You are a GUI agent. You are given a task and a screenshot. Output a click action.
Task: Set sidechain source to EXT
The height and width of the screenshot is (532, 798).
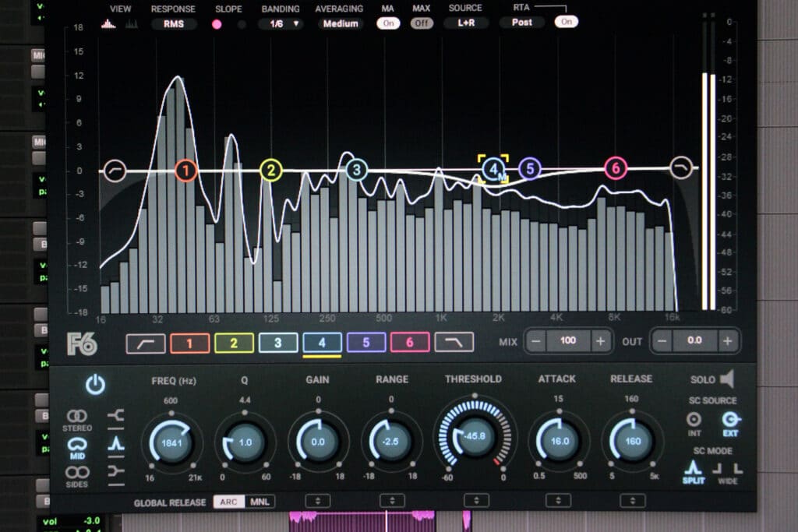point(730,424)
